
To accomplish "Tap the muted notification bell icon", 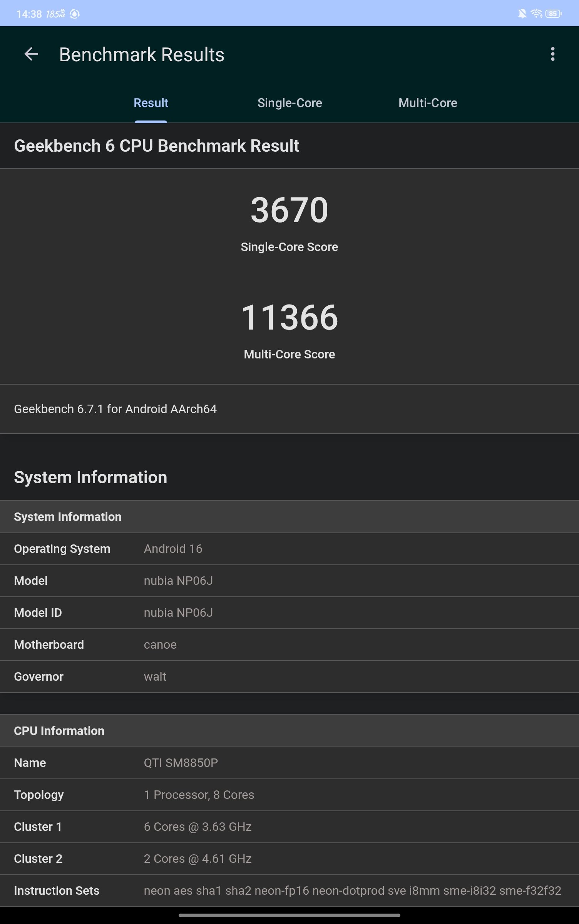I will (522, 14).
